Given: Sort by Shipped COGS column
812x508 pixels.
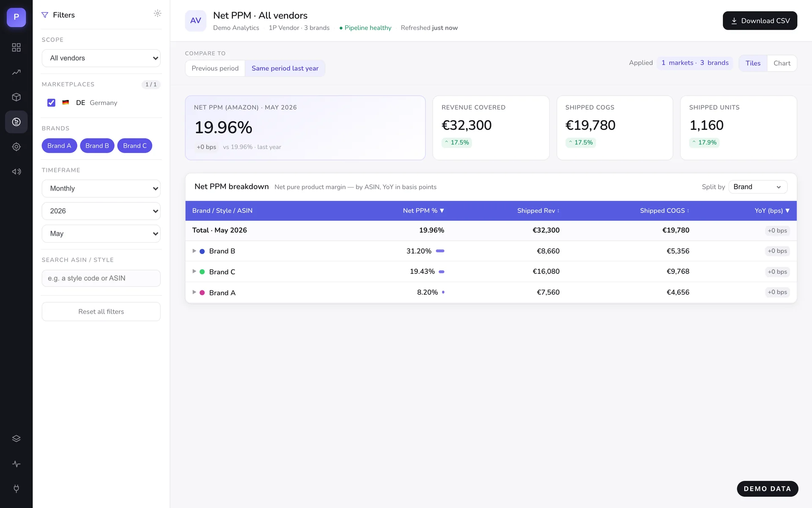Looking at the screenshot, I should click(x=664, y=210).
